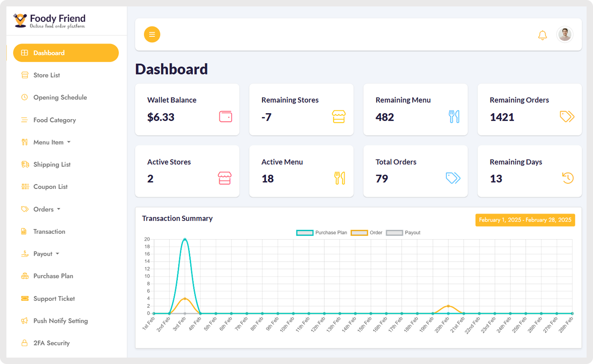
Task: Click the Transaction document icon
Action: click(24, 232)
